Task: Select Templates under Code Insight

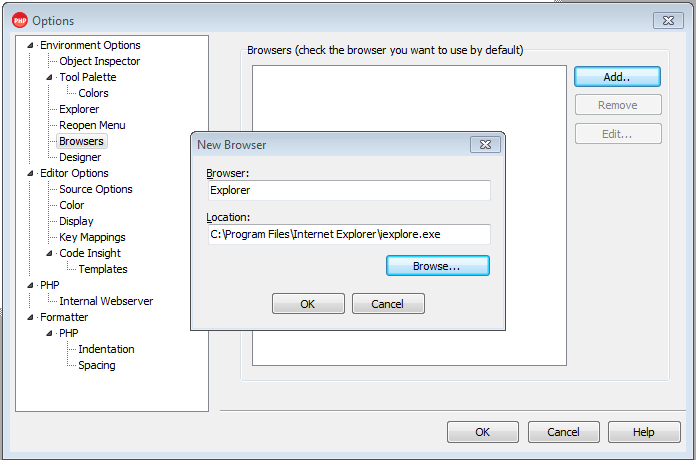Action: point(103,269)
